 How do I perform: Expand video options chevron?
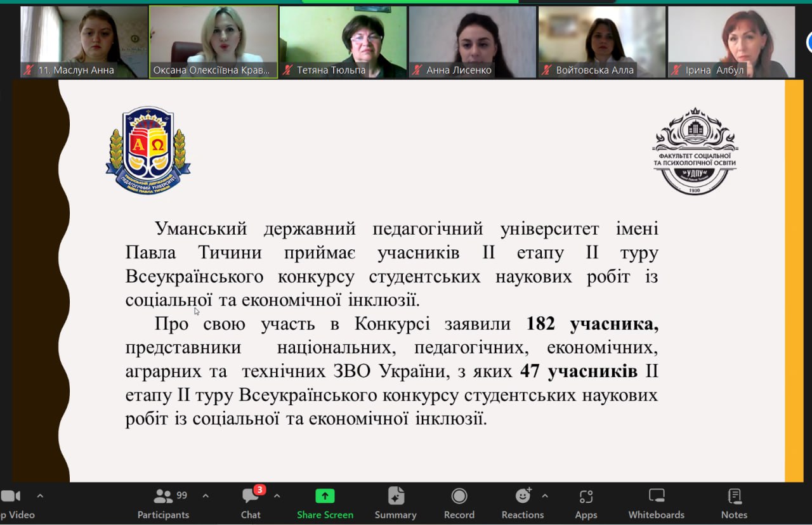tap(40, 496)
